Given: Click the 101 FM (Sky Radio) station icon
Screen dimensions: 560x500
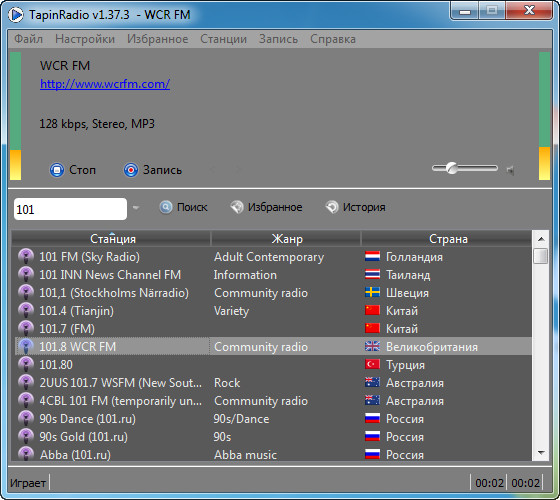Looking at the screenshot, I should pyautogui.click(x=26, y=257).
